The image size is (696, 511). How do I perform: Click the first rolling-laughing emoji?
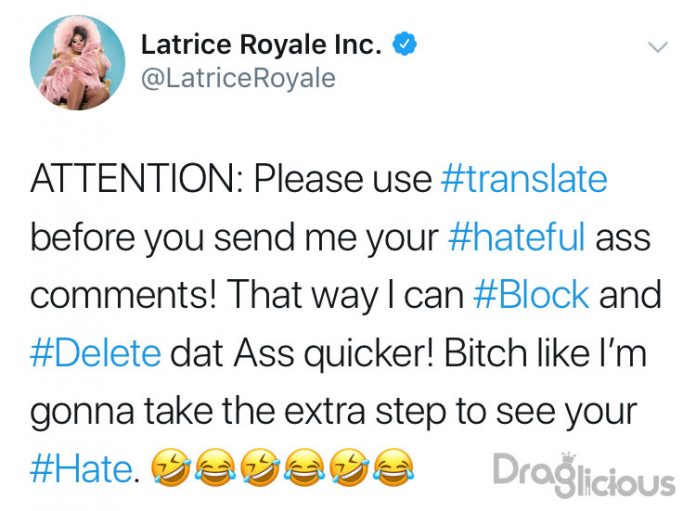172,467
